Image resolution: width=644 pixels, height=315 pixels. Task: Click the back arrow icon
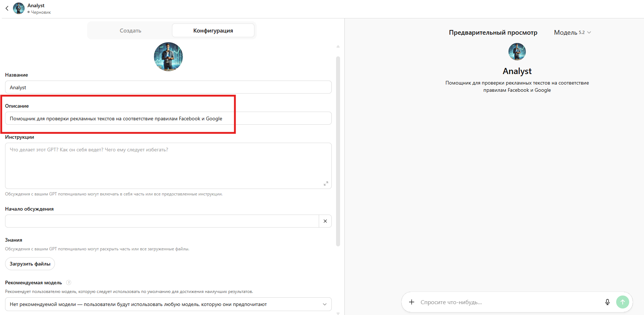point(7,8)
